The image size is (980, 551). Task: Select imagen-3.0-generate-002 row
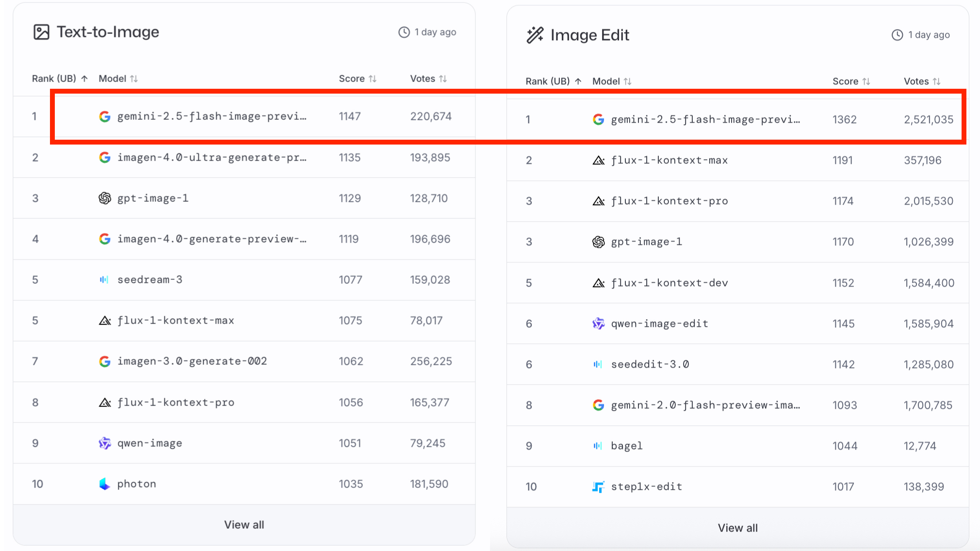tap(192, 361)
